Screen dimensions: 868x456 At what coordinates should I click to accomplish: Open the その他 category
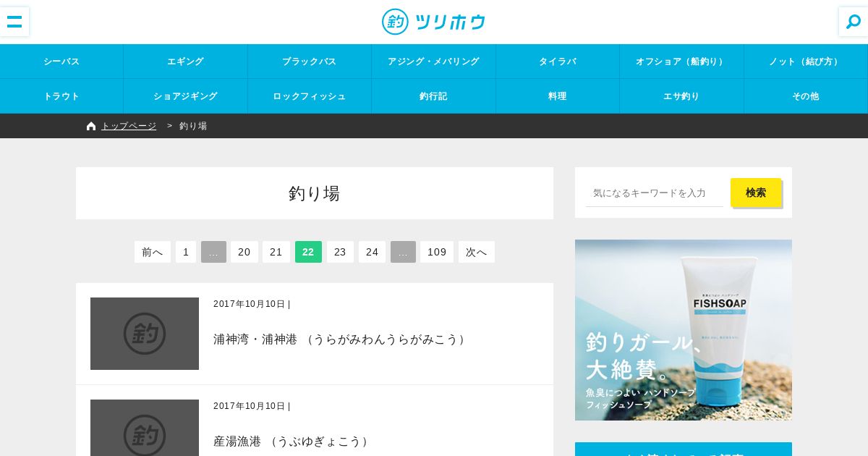(806, 96)
